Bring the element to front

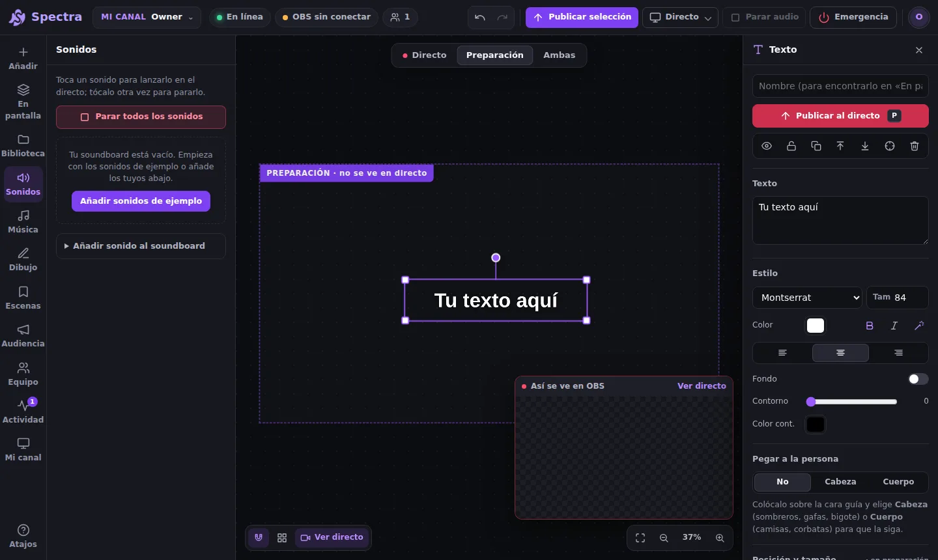[840, 146]
